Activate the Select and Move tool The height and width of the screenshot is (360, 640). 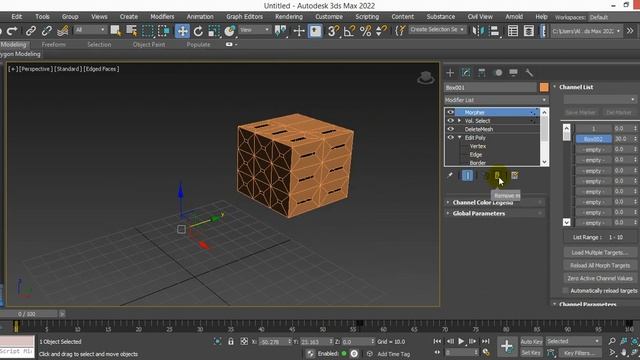tap(182, 31)
